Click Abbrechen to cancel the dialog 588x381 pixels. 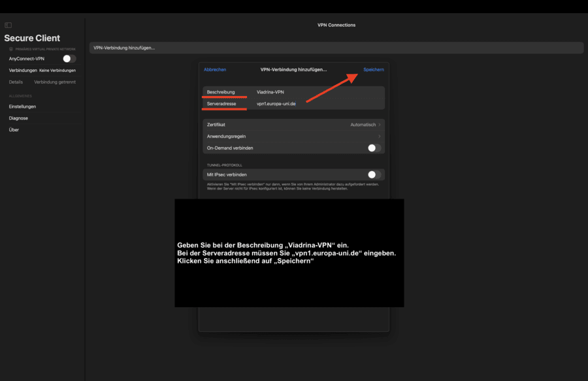point(215,69)
